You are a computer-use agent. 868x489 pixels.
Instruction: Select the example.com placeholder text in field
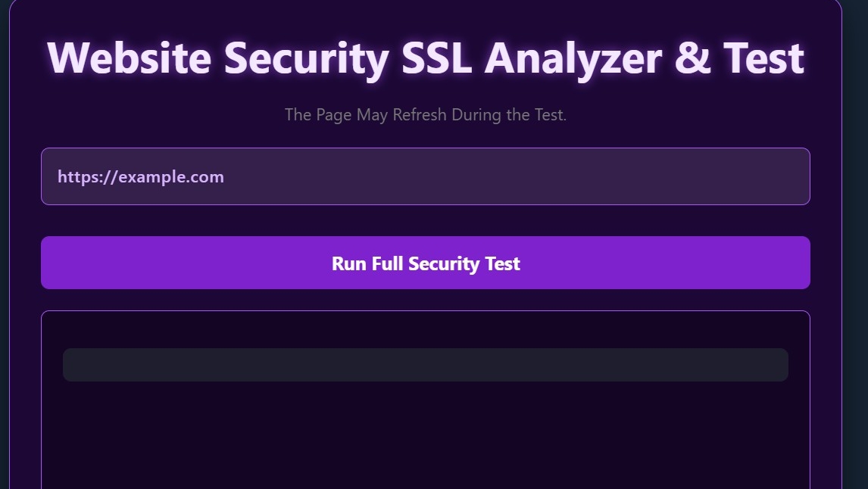click(141, 177)
